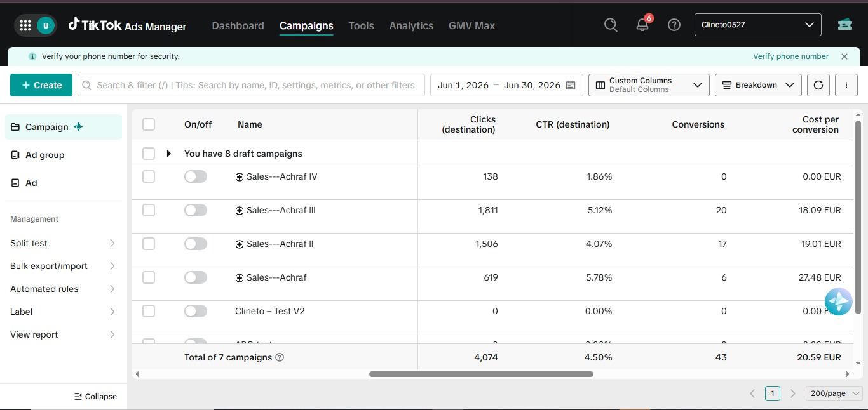
Task: Click the info icon in verification banner
Action: pos(32,56)
